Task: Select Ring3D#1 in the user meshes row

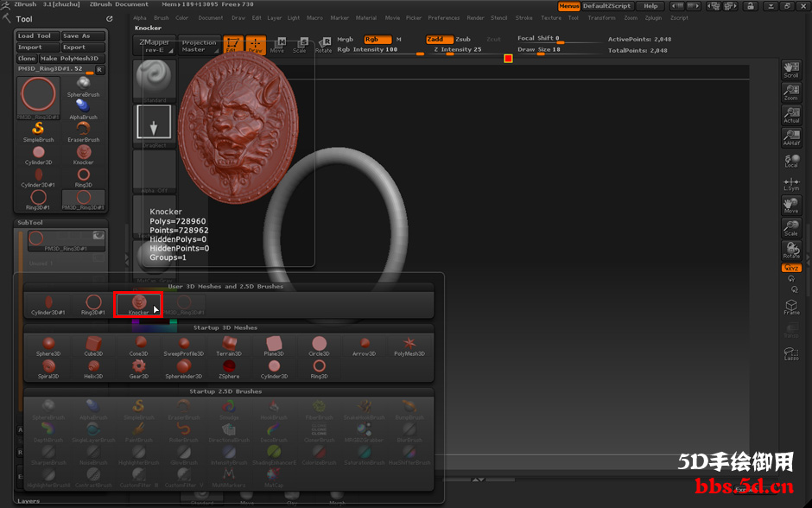Action: click(93, 304)
